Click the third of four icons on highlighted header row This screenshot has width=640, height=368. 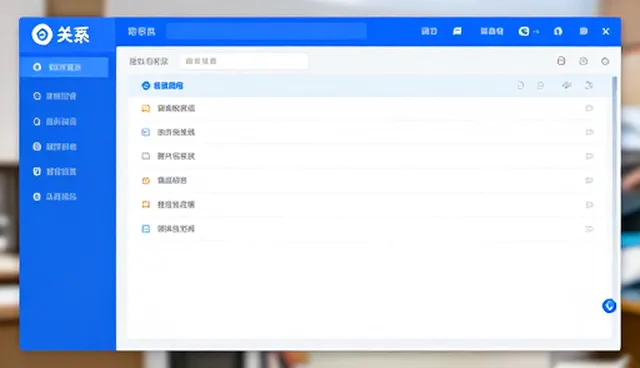[x=566, y=85]
